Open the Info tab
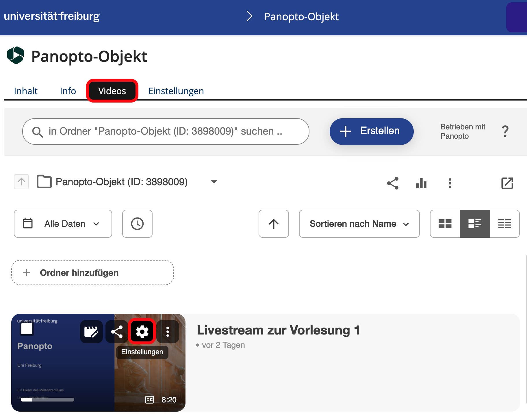This screenshot has height=420, width=527. pyautogui.click(x=68, y=91)
